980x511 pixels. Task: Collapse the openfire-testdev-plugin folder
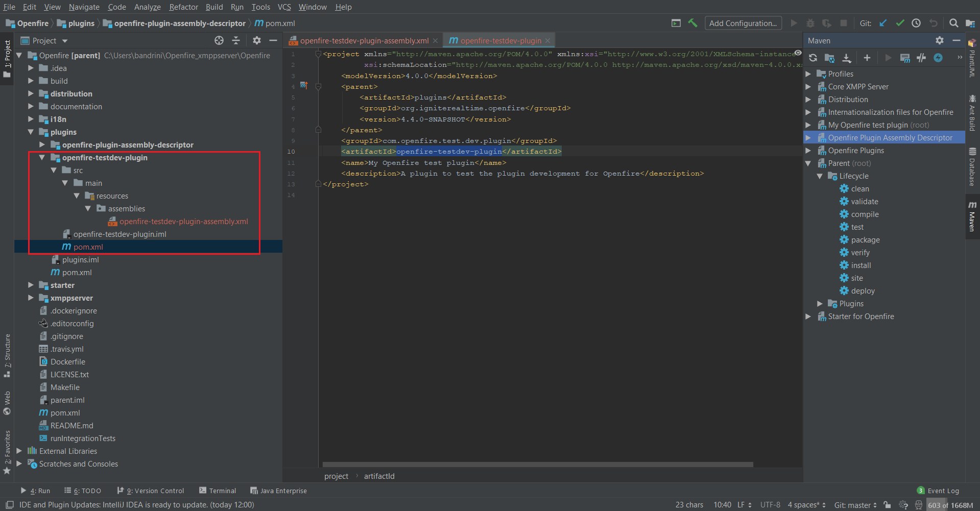[42, 157]
